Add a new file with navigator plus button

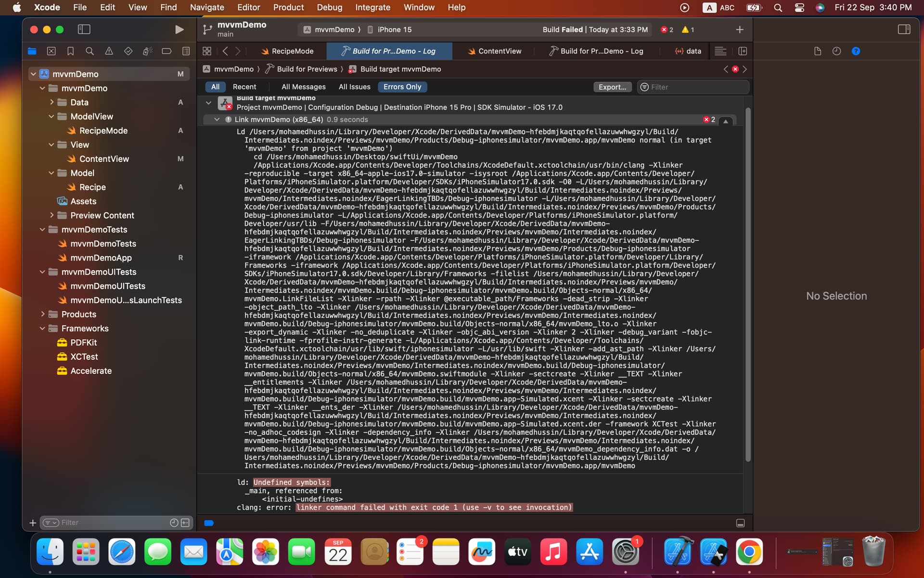(33, 523)
